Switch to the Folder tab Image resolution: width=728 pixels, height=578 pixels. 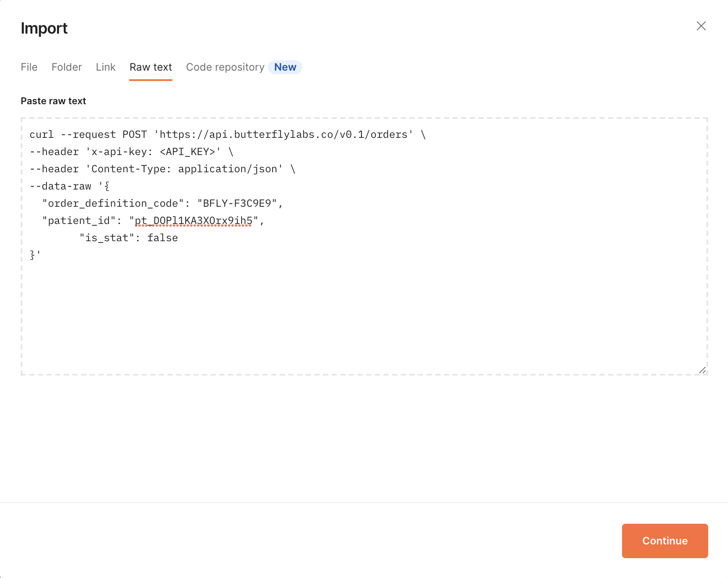(67, 67)
